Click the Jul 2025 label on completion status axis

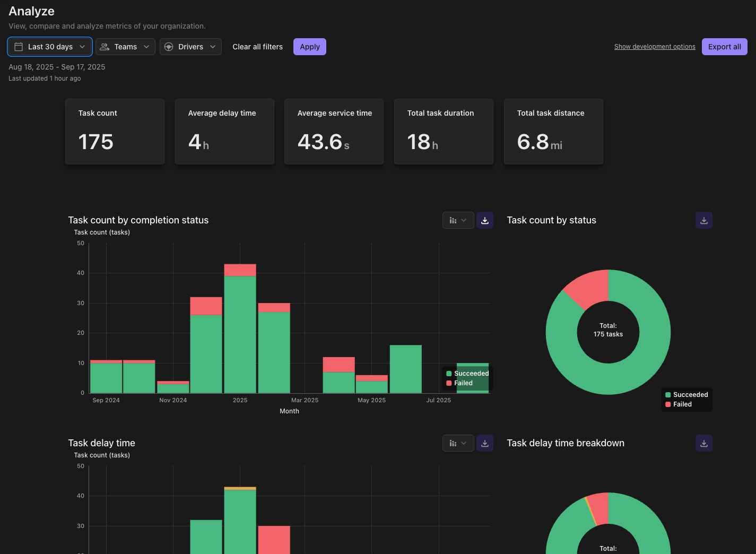coord(438,400)
